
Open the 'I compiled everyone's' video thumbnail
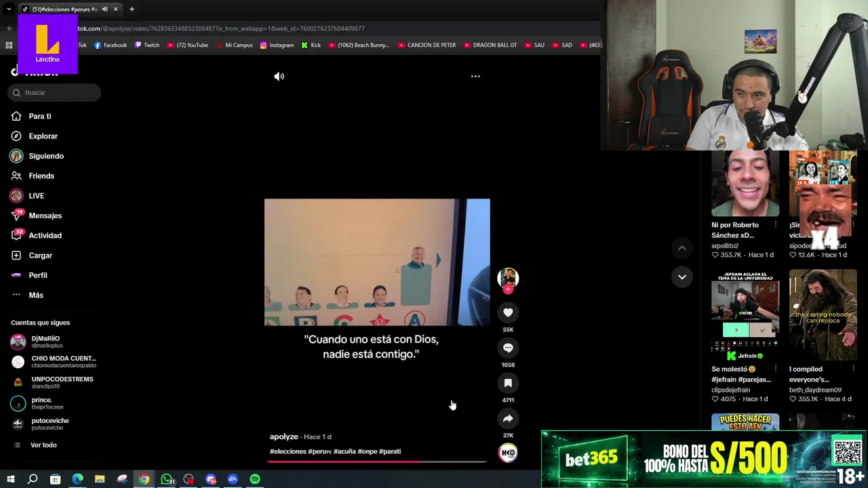pyautogui.click(x=823, y=315)
